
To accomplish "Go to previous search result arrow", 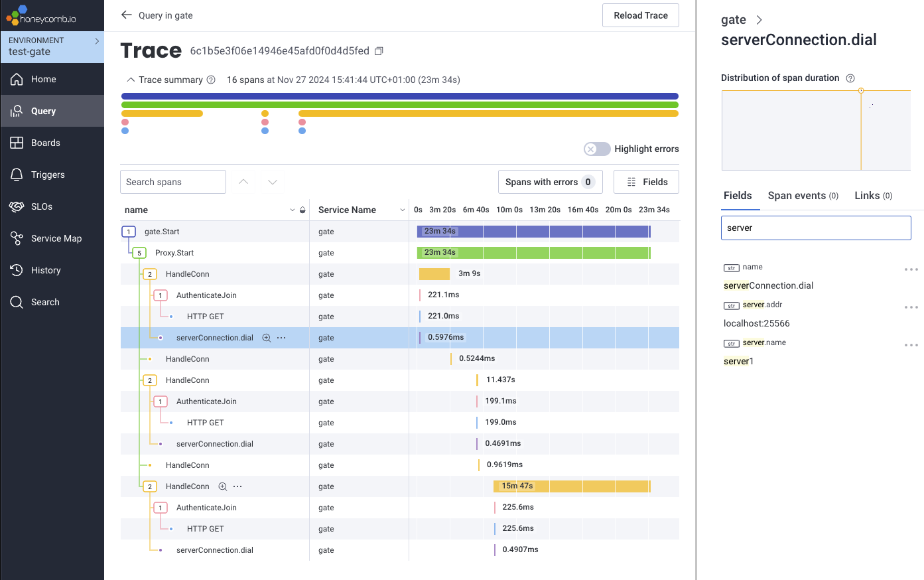I will tap(243, 182).
